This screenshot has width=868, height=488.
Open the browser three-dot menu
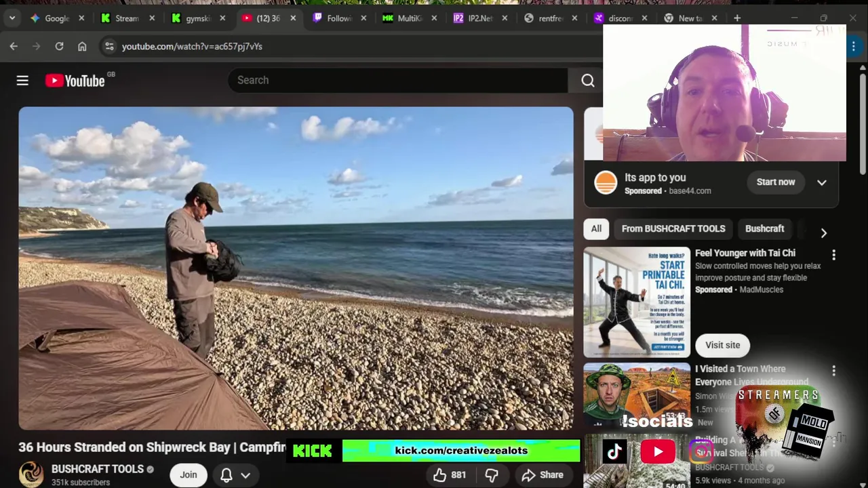pyautogui.click(x=854, y=46)
